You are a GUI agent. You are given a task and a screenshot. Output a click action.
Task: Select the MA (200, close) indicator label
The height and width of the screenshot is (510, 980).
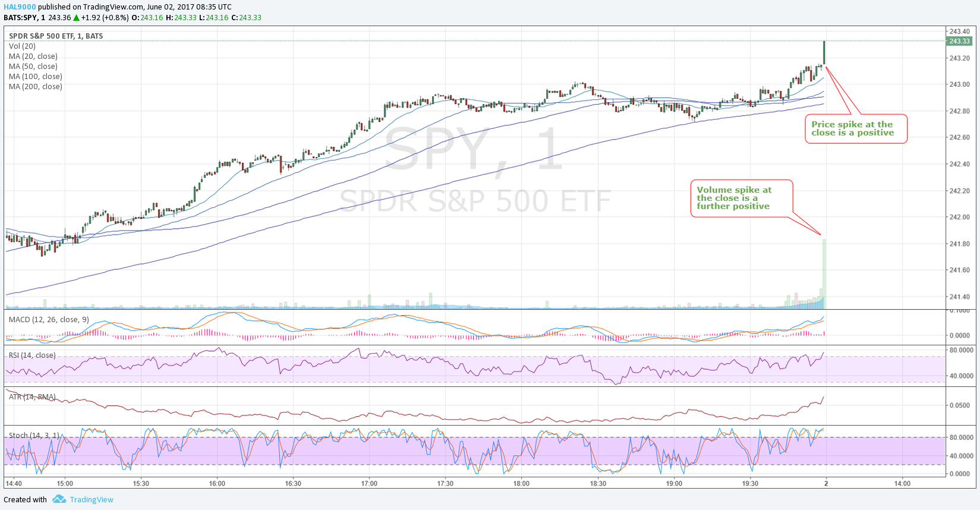click(x=36, y=86)
